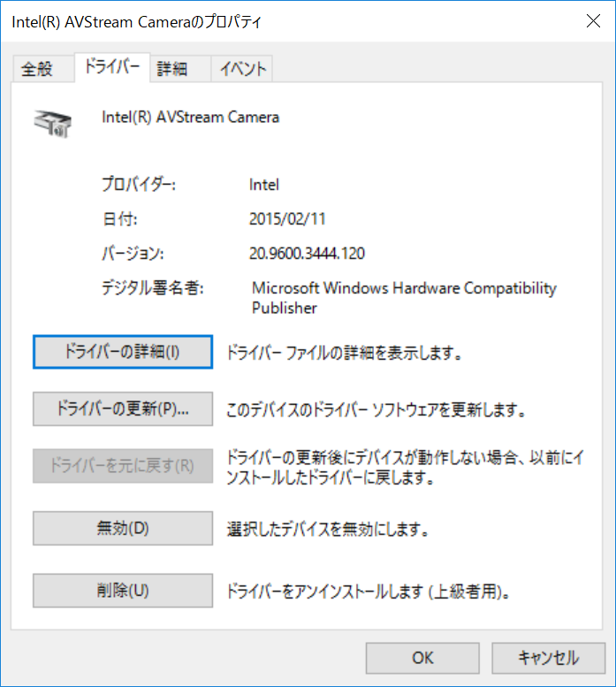Click ドライバーの更新(P)... button
The height and width of the screenshot is (687, 616).
pyautogui.click(x=123, y=408)
